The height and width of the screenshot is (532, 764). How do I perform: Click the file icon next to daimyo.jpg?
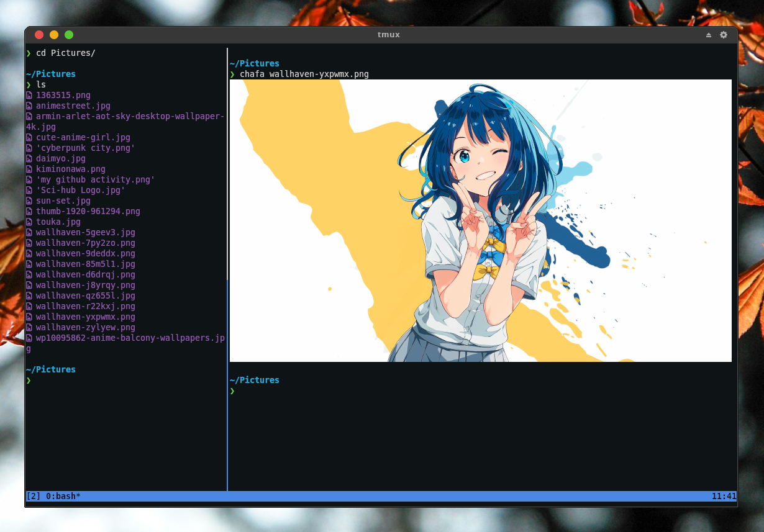pos(29,158)
